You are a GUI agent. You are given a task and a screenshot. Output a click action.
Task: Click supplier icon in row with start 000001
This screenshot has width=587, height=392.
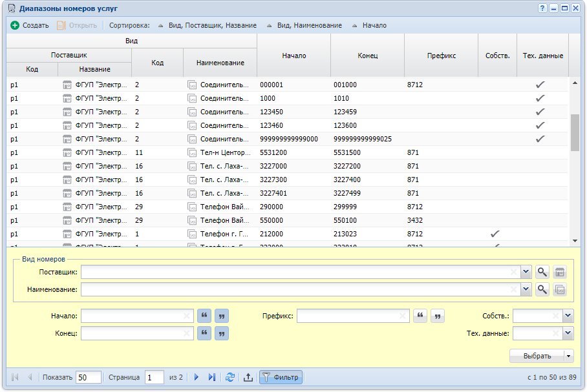coord(67,85)
